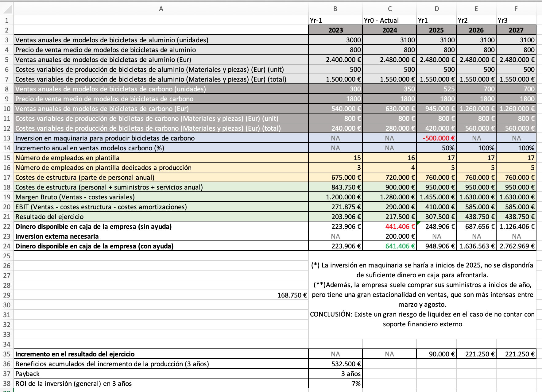542x392 pixels.
Task: Select row number 22
Action: click(6, 227)
